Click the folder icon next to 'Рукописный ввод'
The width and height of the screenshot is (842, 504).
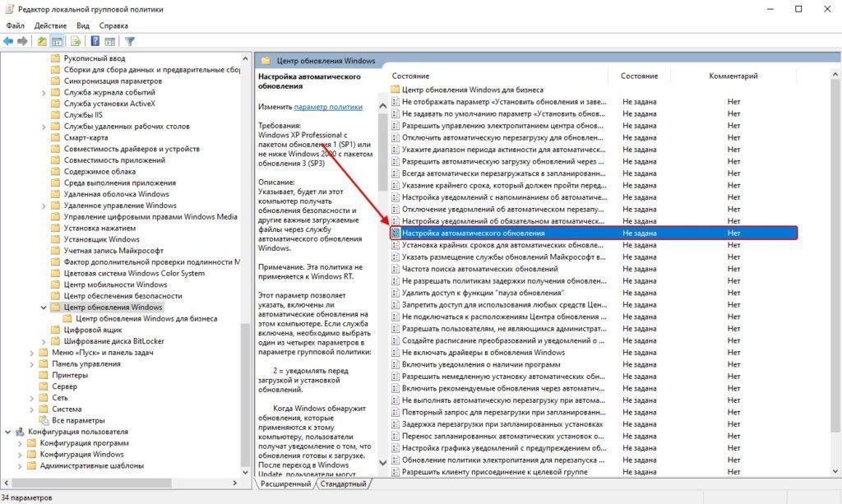(x=55, y=58)
